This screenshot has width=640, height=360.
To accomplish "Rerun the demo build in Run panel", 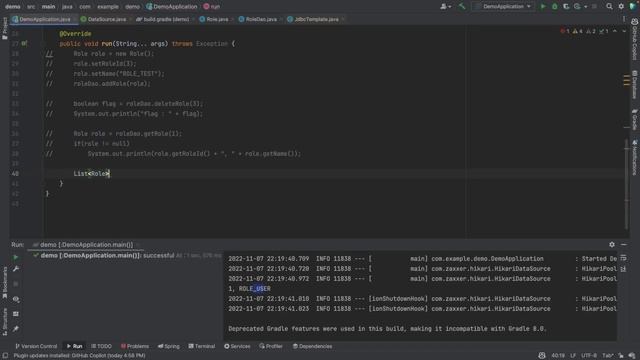I will click(16, 258).
